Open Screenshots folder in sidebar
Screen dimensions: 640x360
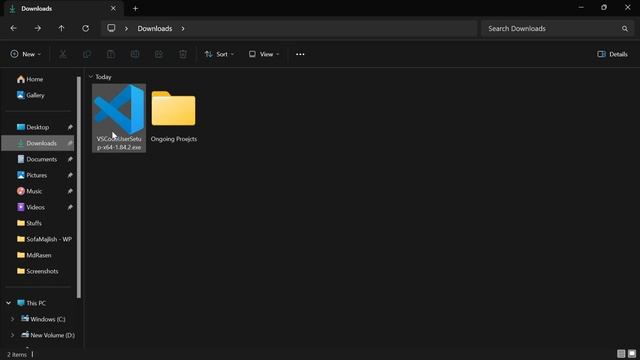[x=38, y=271]
